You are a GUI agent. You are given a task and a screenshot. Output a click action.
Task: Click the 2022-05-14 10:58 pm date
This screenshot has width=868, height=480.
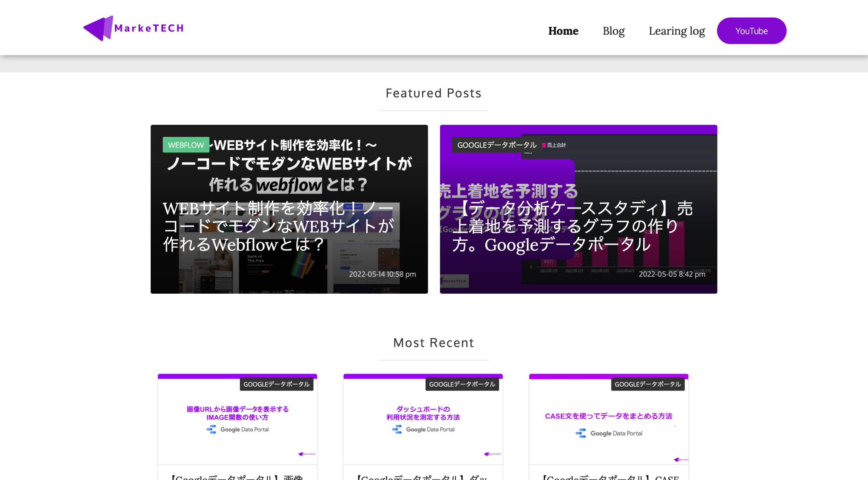[x=382, y=274]
